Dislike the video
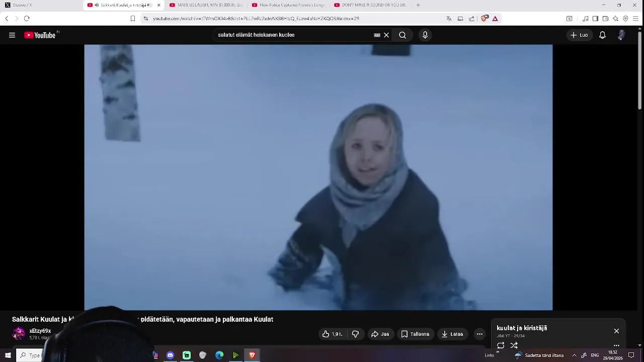Screen dimensions: 644x362 355,334
